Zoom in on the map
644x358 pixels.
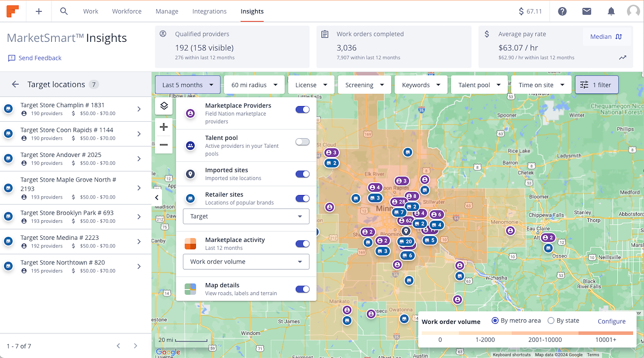[164, 127]
